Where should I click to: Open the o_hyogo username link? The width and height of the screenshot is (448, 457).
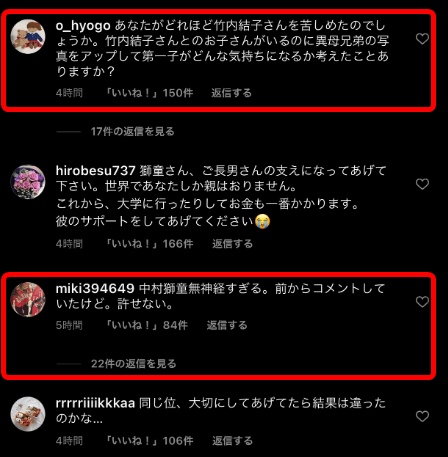coord(83,26)
